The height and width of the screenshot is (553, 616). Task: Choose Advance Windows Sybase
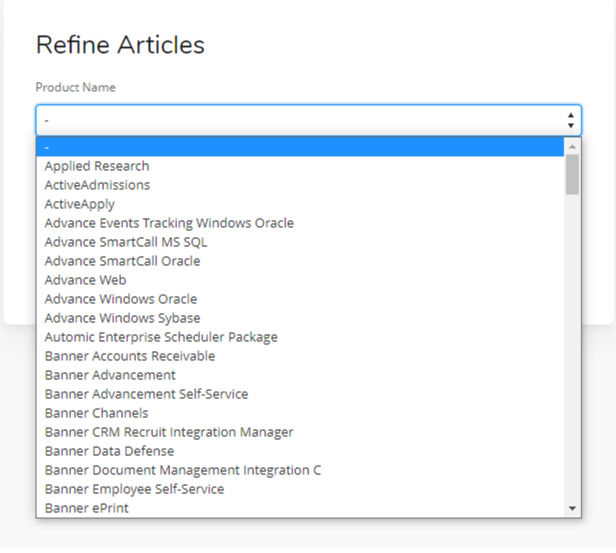(x=300, y=318)
